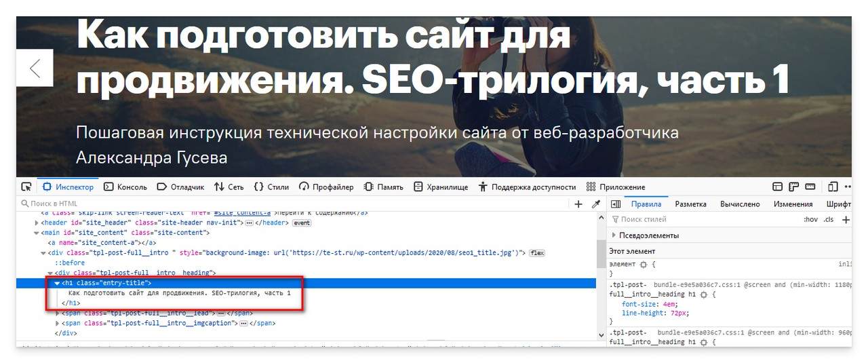Pick a page color with the eyedropper
This screenshot has height=363, width=868.
click(596, 204)
